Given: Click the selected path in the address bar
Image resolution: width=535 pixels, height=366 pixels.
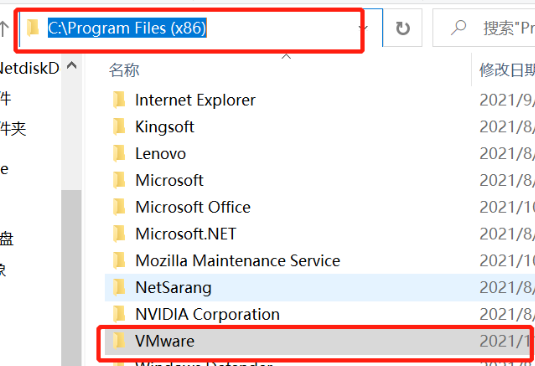Looking at the screenshot, I should click(127, 28).
